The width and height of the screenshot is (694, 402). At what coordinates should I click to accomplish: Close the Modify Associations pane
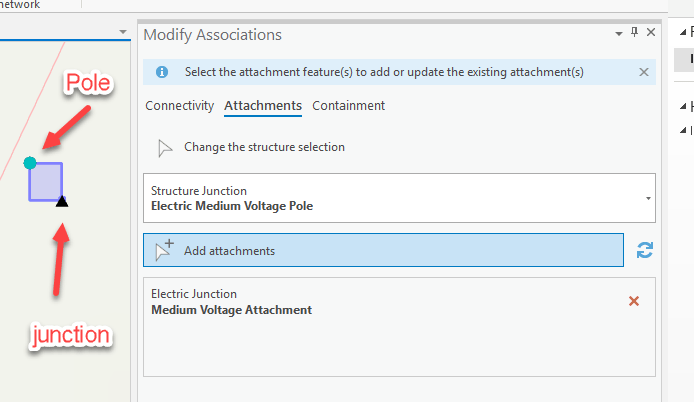(x=651, y=33)
